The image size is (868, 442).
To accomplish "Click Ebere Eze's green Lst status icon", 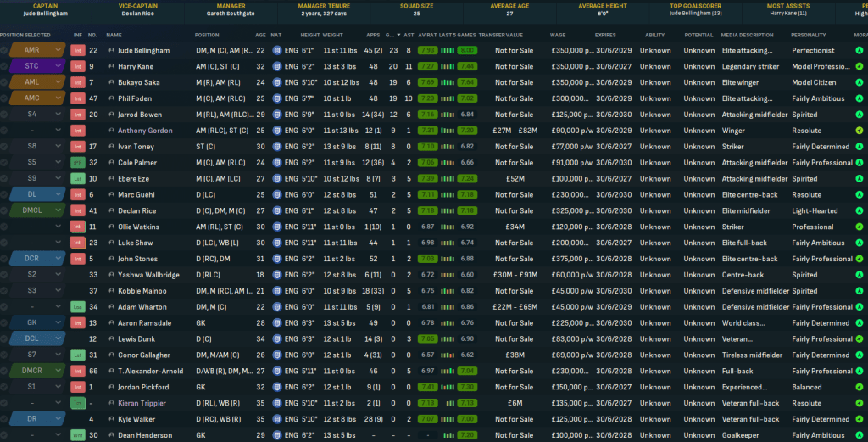I will [x=78, y=179].
